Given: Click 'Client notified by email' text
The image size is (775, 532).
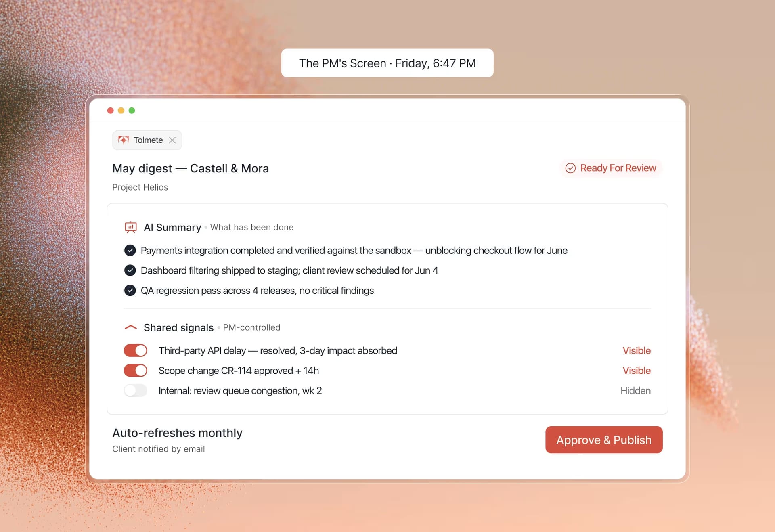Looking at the screenshot, I should click(159, 449).
